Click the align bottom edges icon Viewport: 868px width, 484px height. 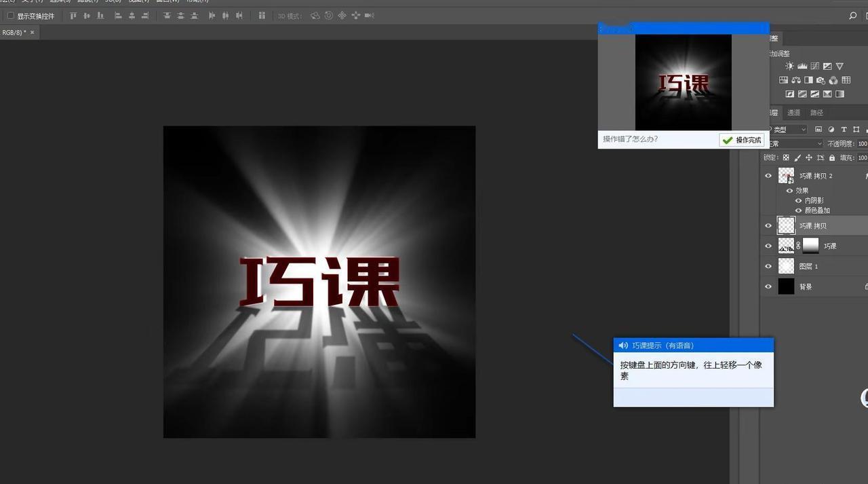click(x=100, y=16)
